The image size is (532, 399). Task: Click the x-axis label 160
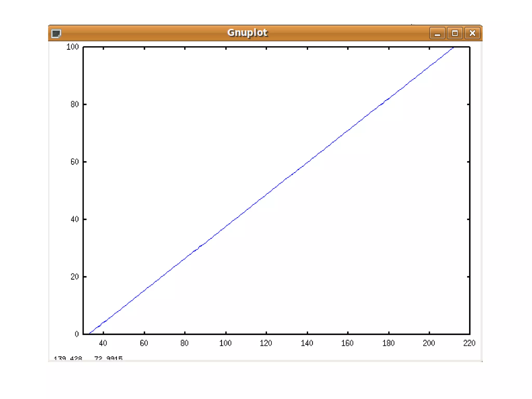[347, 343]
